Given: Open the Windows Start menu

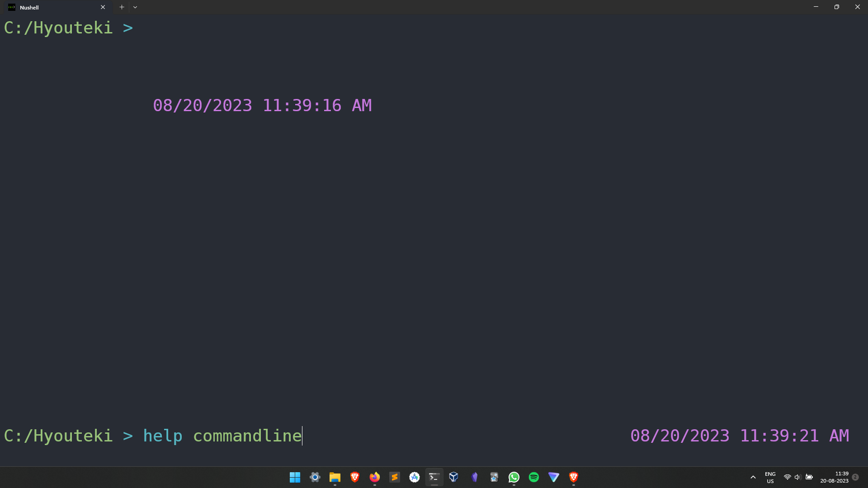Looking at the screenshot, I should tap(295, 477).
